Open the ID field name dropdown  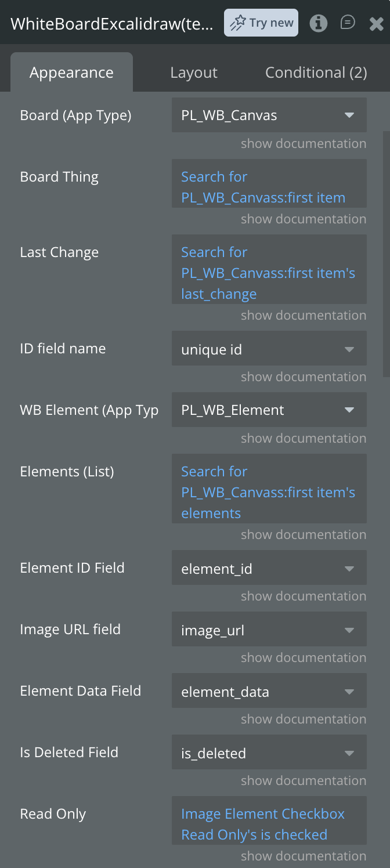269,349
